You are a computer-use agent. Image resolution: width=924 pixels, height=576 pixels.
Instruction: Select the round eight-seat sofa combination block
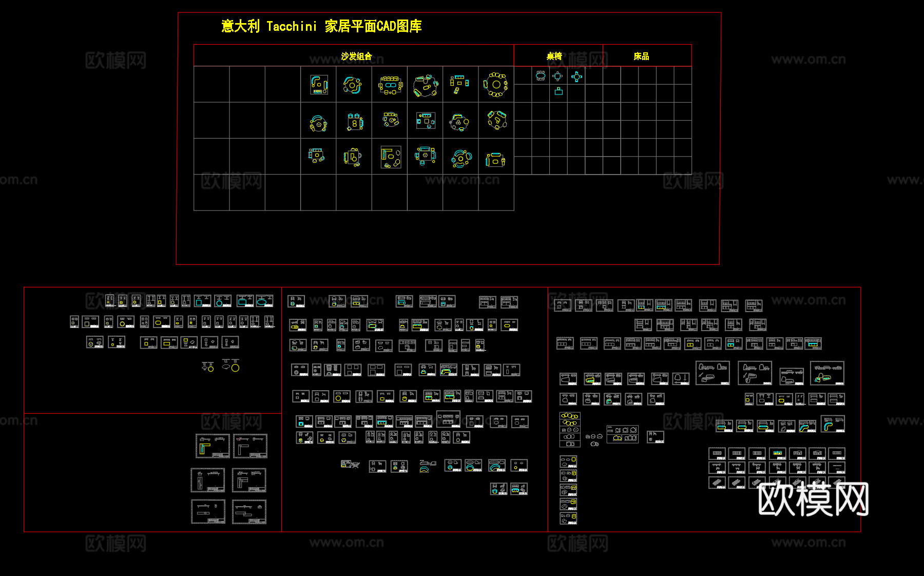[496, 85]
